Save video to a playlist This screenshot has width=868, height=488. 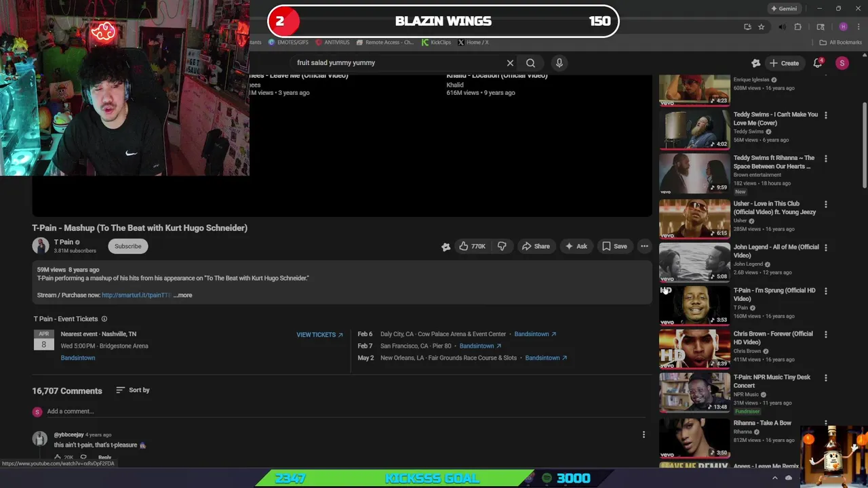coord(614,246)
